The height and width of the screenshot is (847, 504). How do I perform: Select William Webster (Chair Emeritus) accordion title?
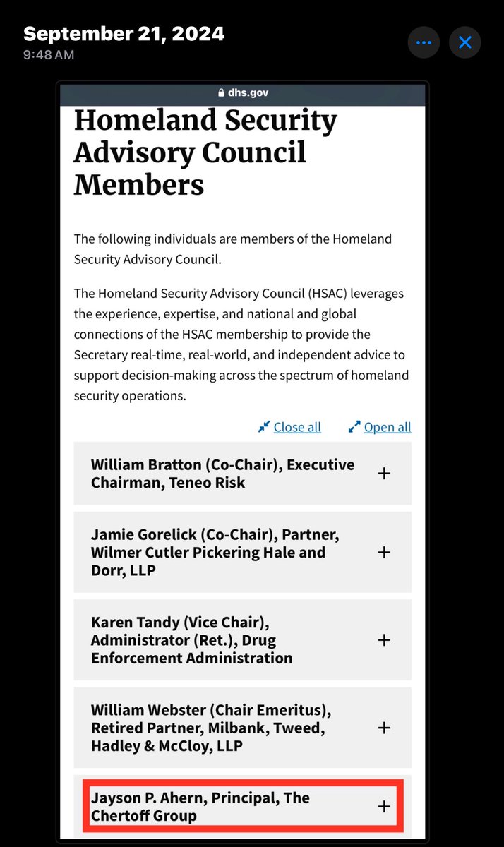(x=211, y=727)
